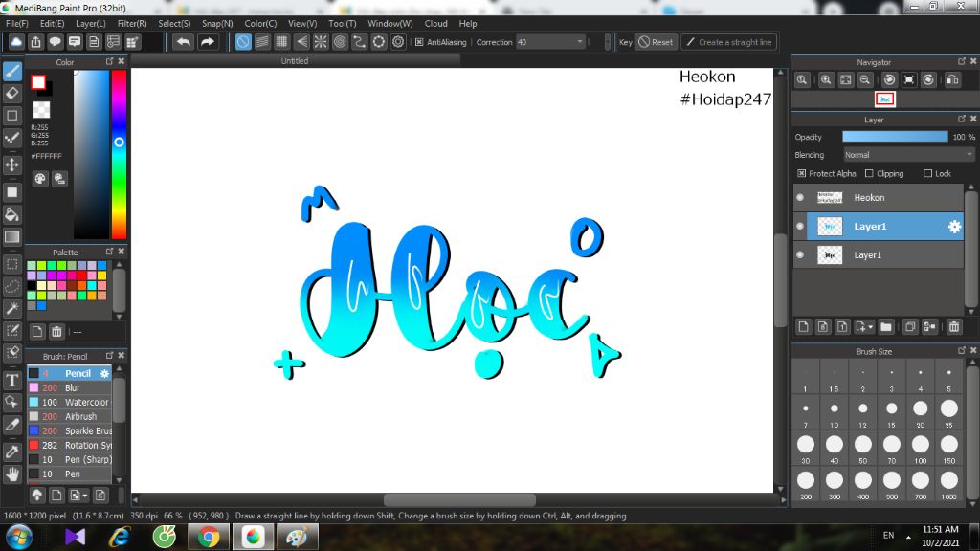Select the Gradient tool
This screenshot has width=980, height=551.
(11, 237)
